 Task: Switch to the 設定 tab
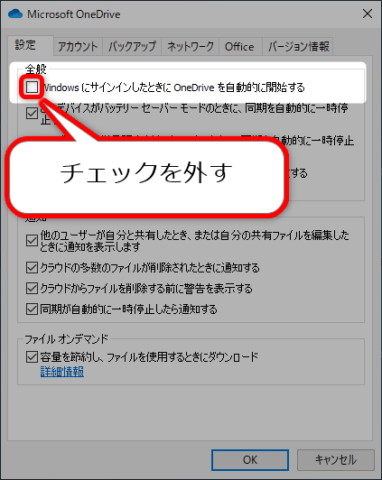tap(30, 45)
